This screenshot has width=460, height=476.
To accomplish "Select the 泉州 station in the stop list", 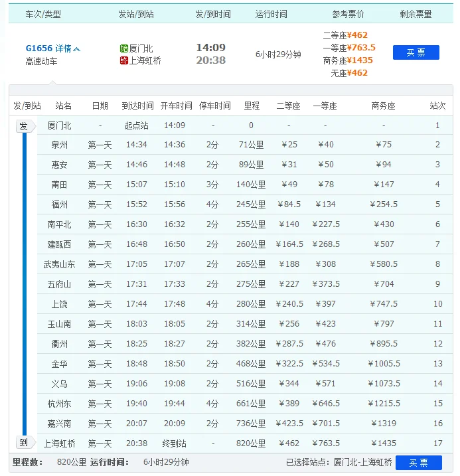I will 60,145.
